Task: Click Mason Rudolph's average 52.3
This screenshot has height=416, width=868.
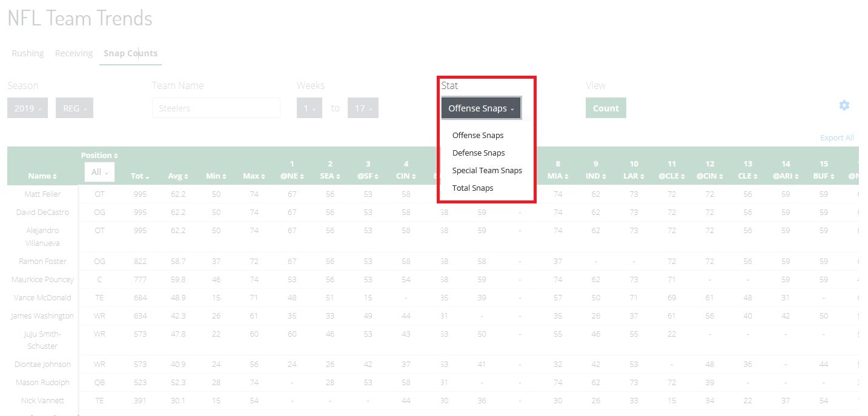Action: 178,382
